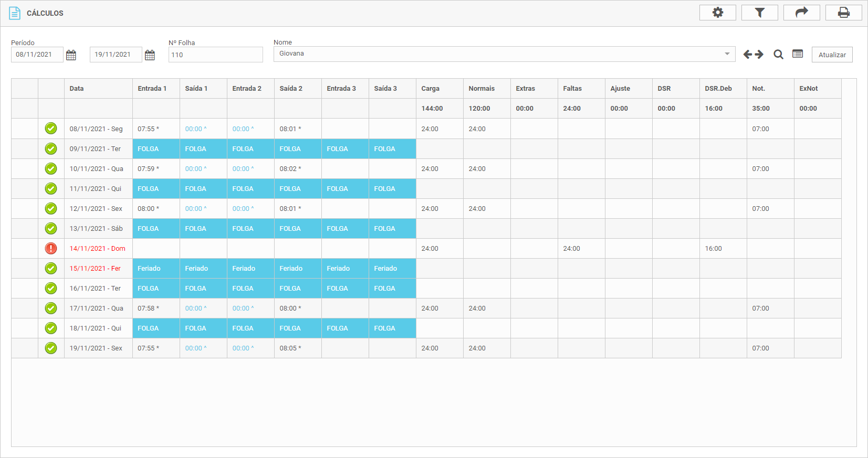Screen dimensions: 868x458
Task: Open calendar for start date 08/11/2021
Action: click(71, 55)
